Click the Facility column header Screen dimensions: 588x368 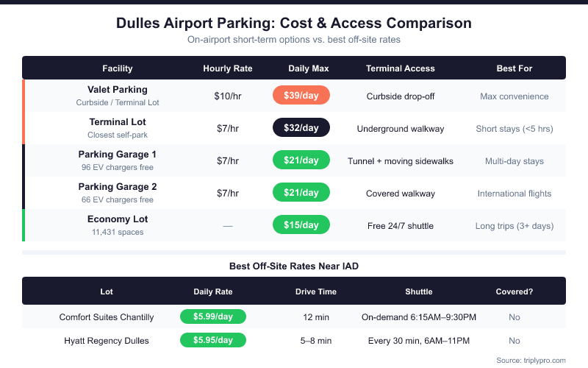(118, 68)
